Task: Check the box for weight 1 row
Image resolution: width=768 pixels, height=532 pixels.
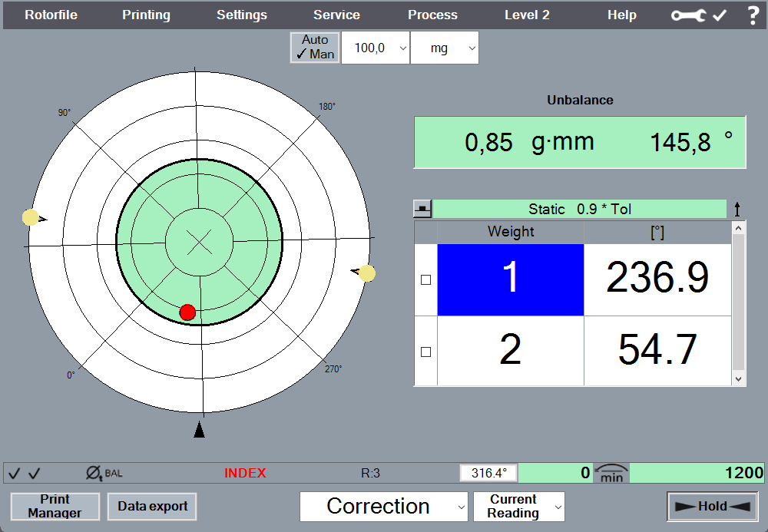Action: 426,280
